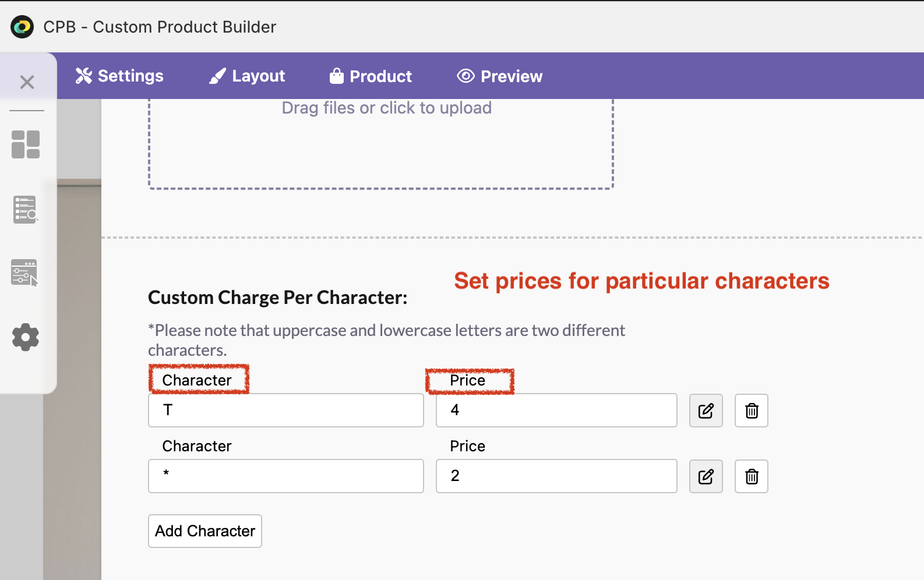Open the gear settings icon in sidebar
The image size is (924, 580).
click(x=26, y=337)
